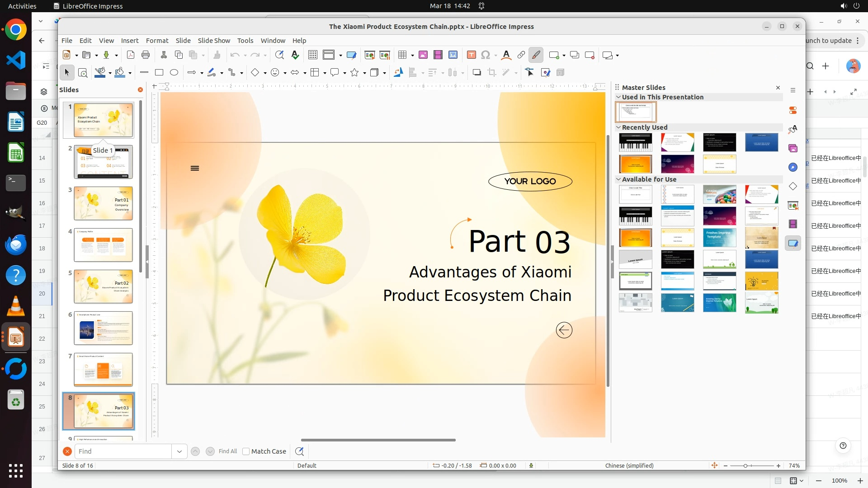Screen dimensions: 868x488
Task: Open the sidebar Gallery panel icon
Action: (793, 148)
